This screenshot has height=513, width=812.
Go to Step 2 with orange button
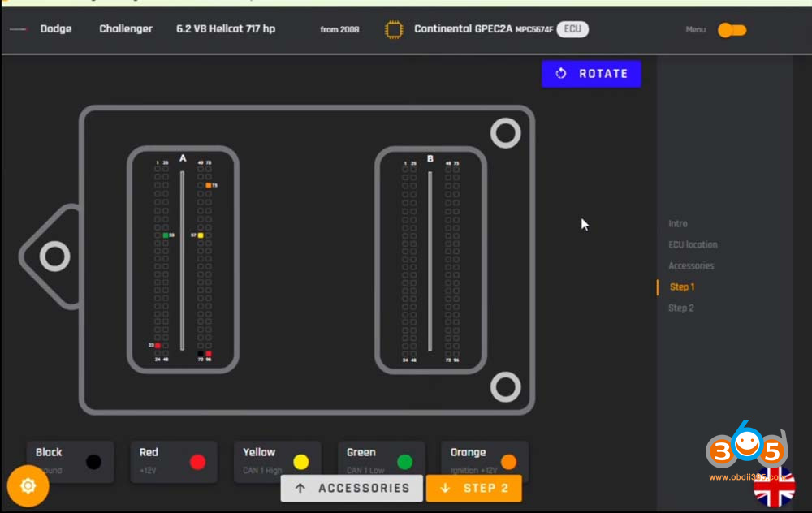(474, 488)
